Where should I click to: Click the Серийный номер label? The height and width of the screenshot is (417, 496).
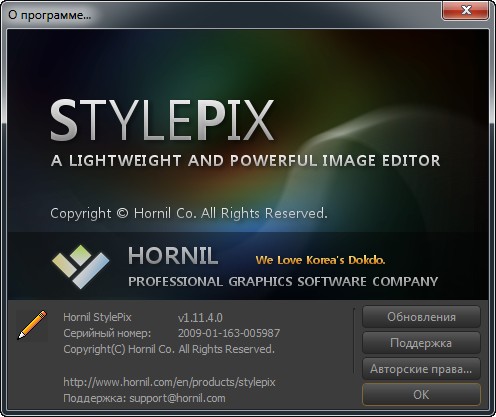[x=107, y=333]
